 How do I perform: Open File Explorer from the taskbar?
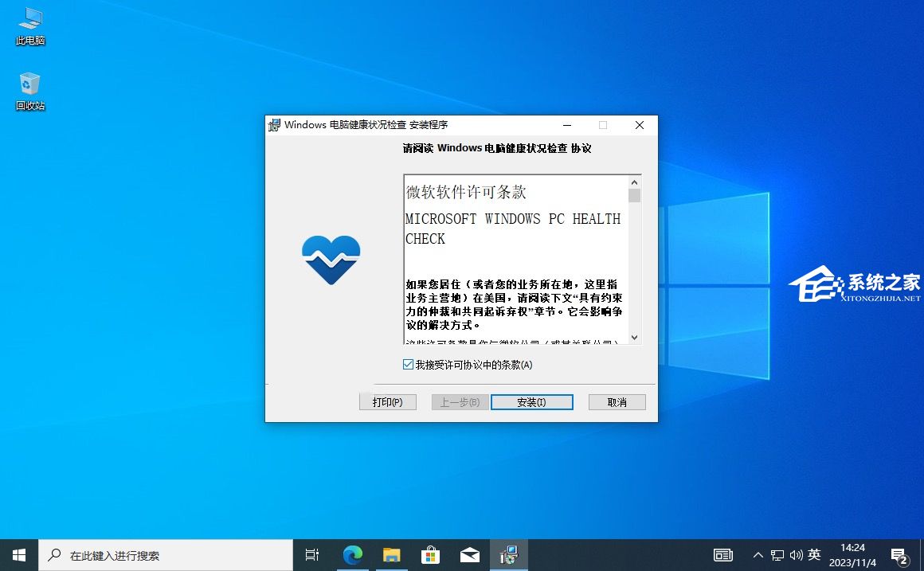coord(391,555)
